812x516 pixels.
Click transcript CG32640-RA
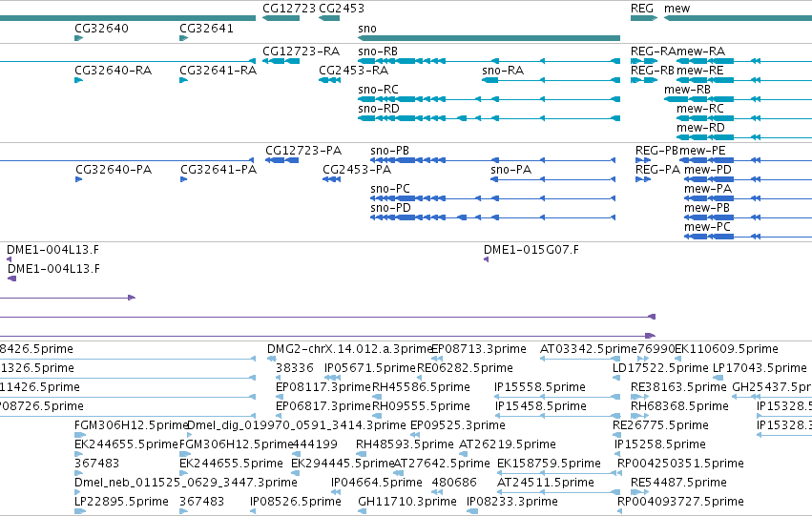pos(113,71)
